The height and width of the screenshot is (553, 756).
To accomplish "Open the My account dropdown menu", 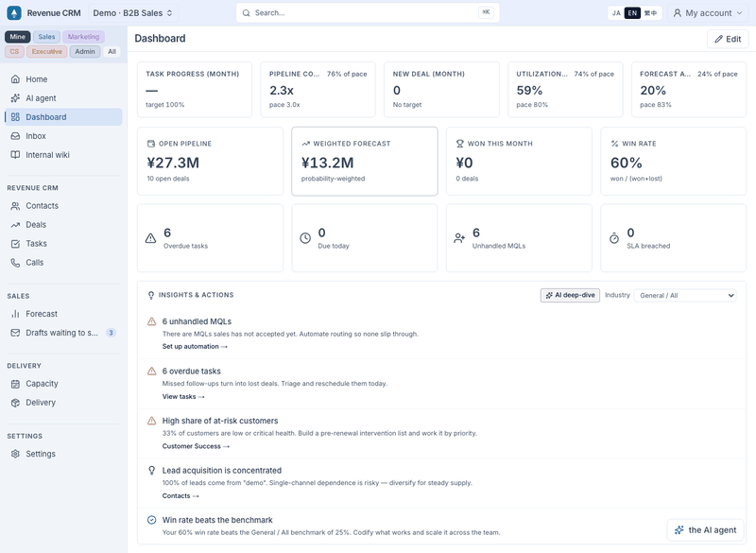I will click(x=708, y=13).
